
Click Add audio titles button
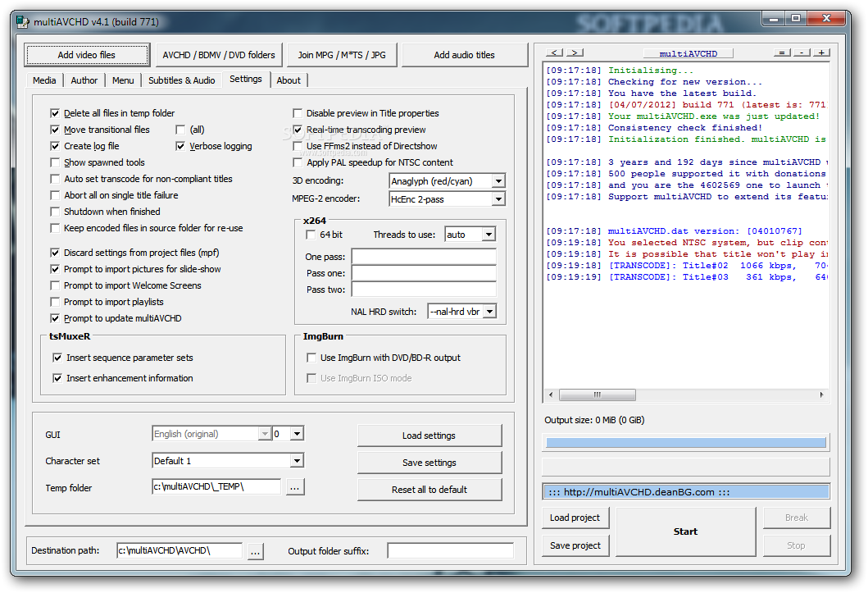click(x=464, y=55)
